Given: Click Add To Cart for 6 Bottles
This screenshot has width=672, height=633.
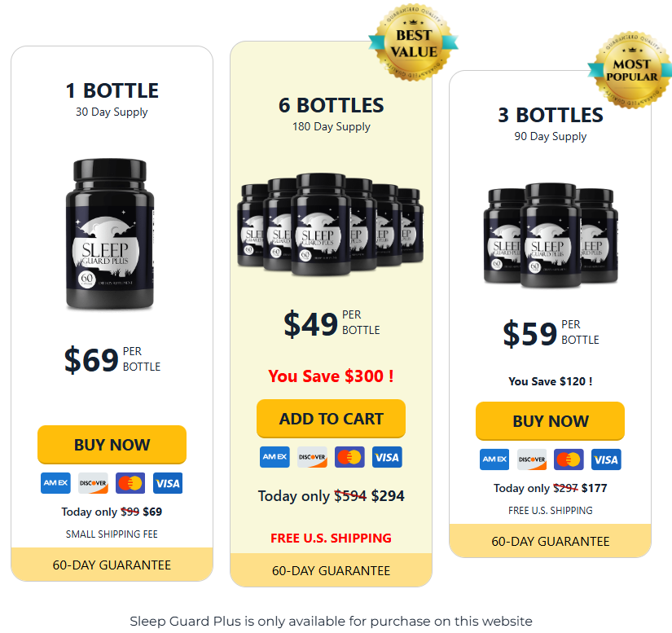Looking at the screenshot, I should (x=331, y=419).
